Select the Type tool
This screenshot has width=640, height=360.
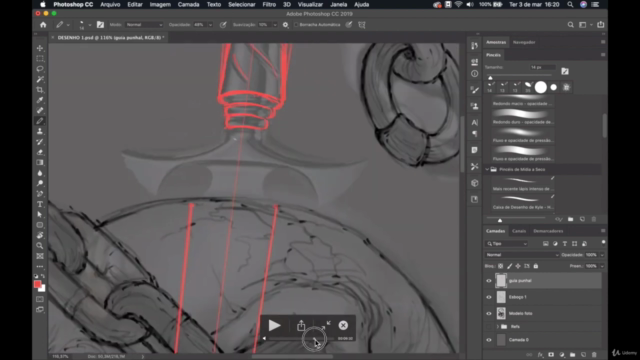click(40, 204)
